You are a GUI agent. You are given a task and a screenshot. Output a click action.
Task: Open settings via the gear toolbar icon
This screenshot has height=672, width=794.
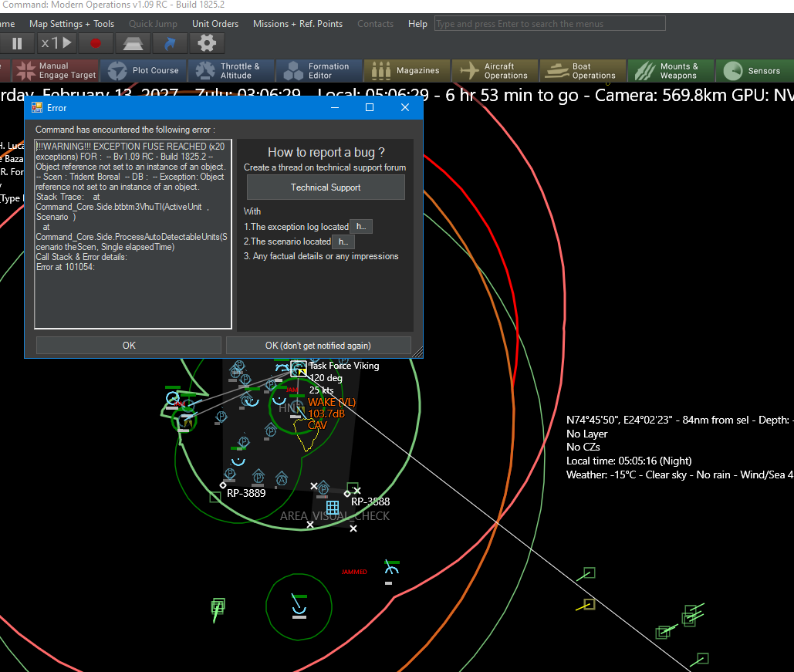pos(207,43)
